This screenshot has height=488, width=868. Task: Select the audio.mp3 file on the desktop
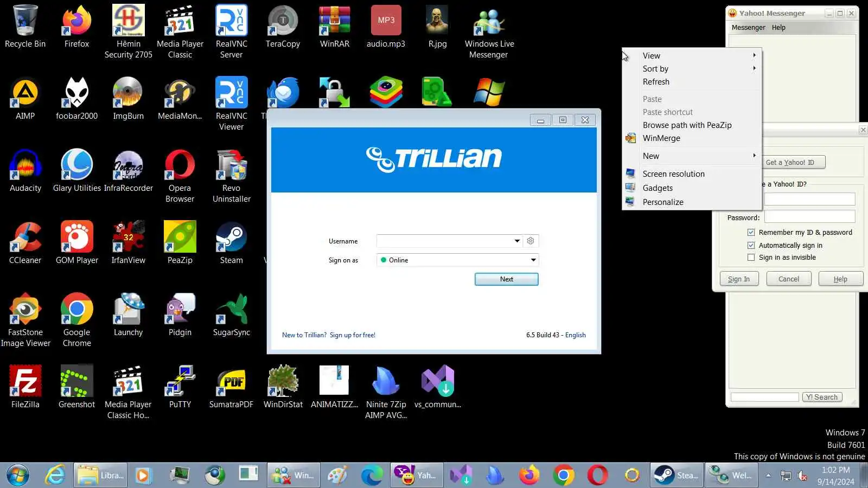click(x=386, y=27)
